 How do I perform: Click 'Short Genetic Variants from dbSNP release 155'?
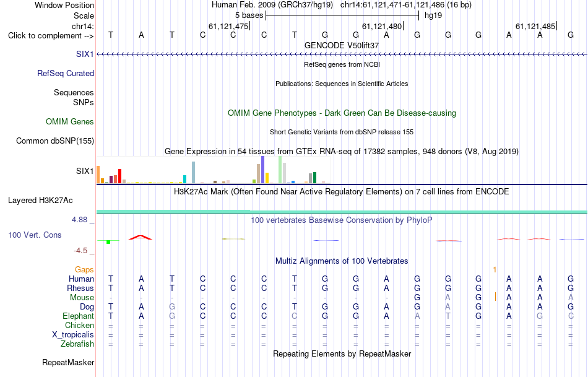tap(342, 132)
